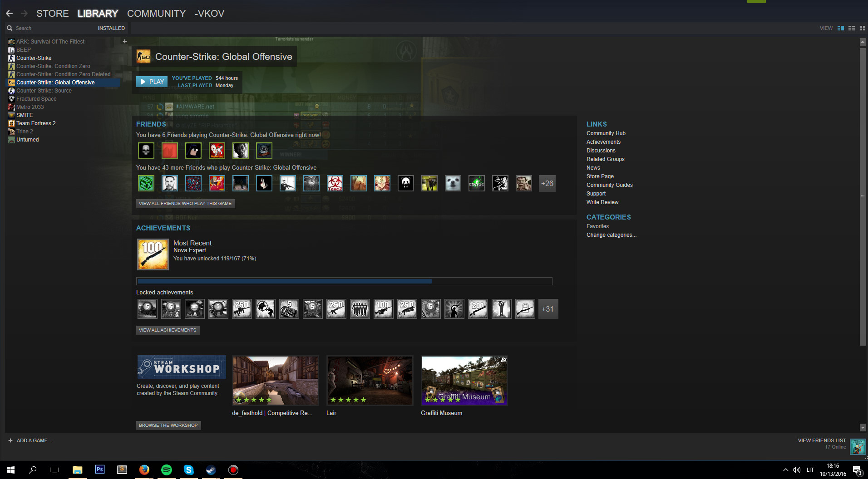
Task: Open the -VKOV profile tab
Action: [x=209, y=14]
